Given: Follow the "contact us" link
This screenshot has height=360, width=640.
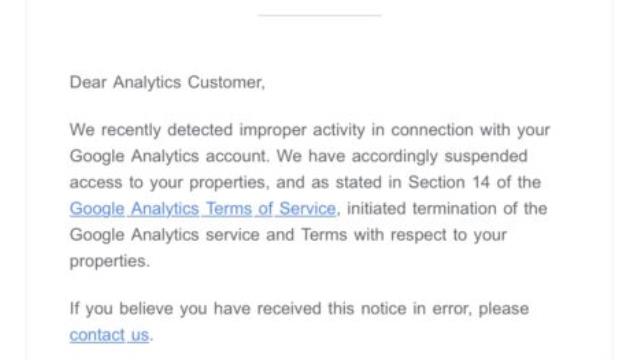Looking at the screenshot, I should point(109,335).
